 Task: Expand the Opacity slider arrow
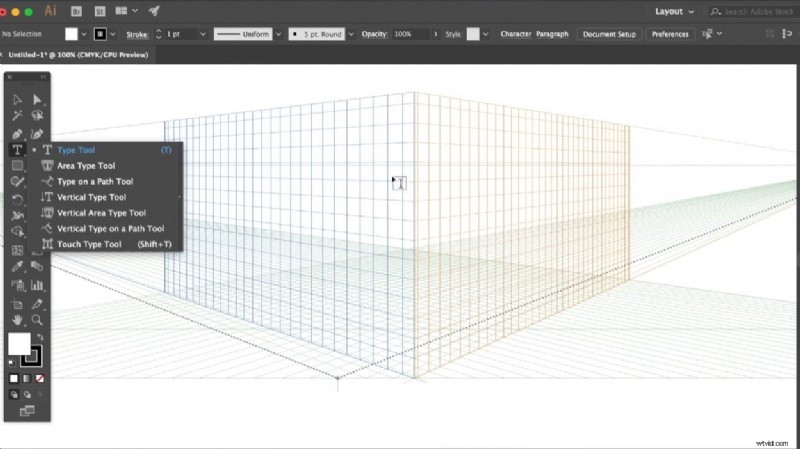435,34
